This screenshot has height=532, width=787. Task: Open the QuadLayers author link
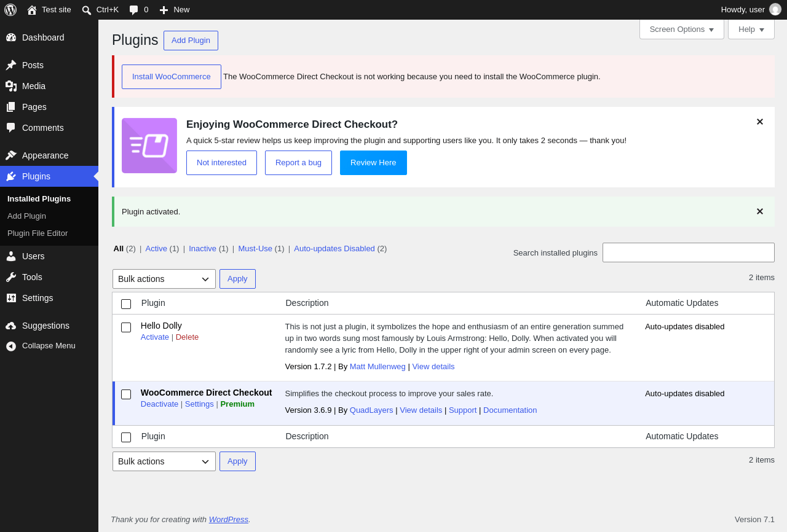tap(371, 410)
